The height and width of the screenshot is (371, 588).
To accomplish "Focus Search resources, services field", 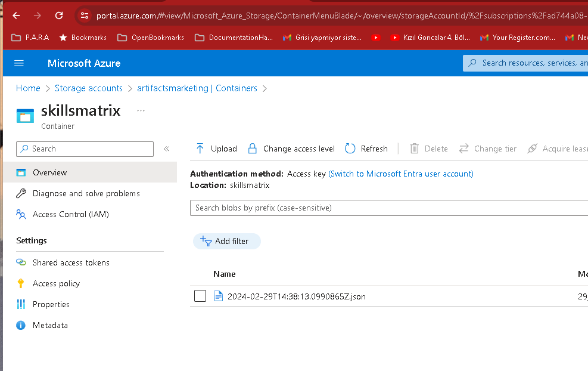I will click(x=525, y=63).
